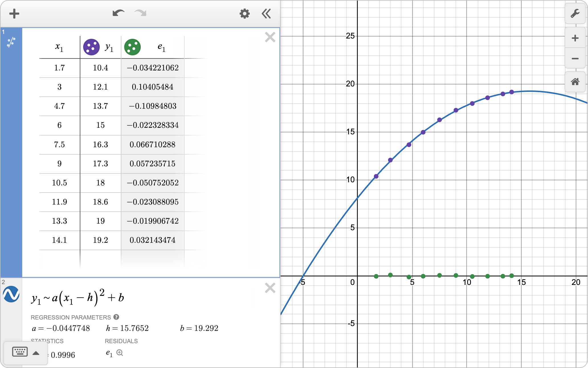Edit the regression formula expression
Screen dimensions: 588x368
tap(77, 297)
